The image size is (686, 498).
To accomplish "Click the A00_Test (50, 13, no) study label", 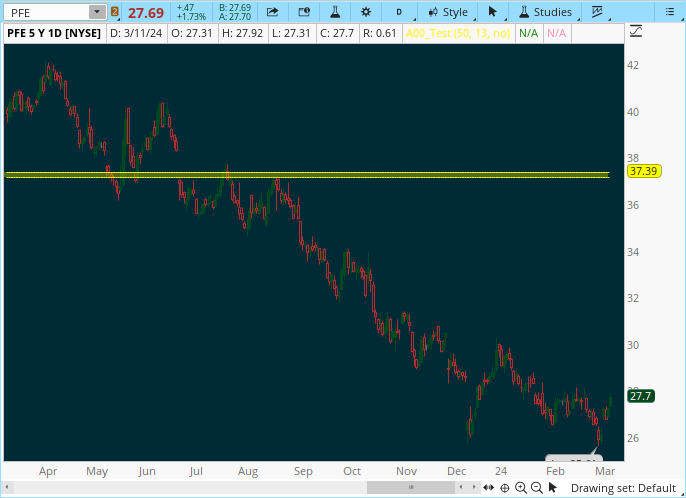I will point(458,33).
